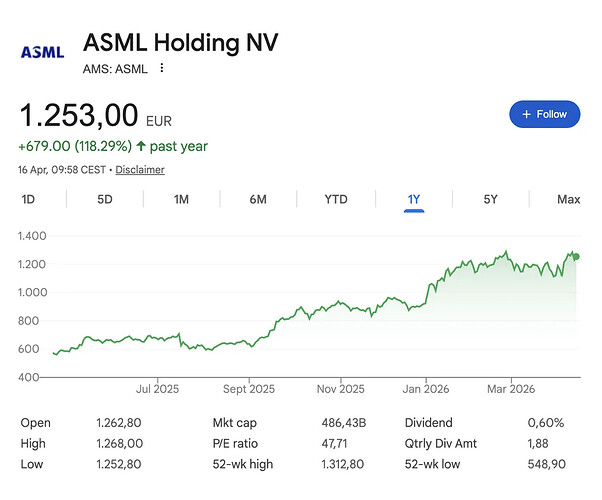
Task: Click the plus icon on the Follow button
Action: click(526, 114)
